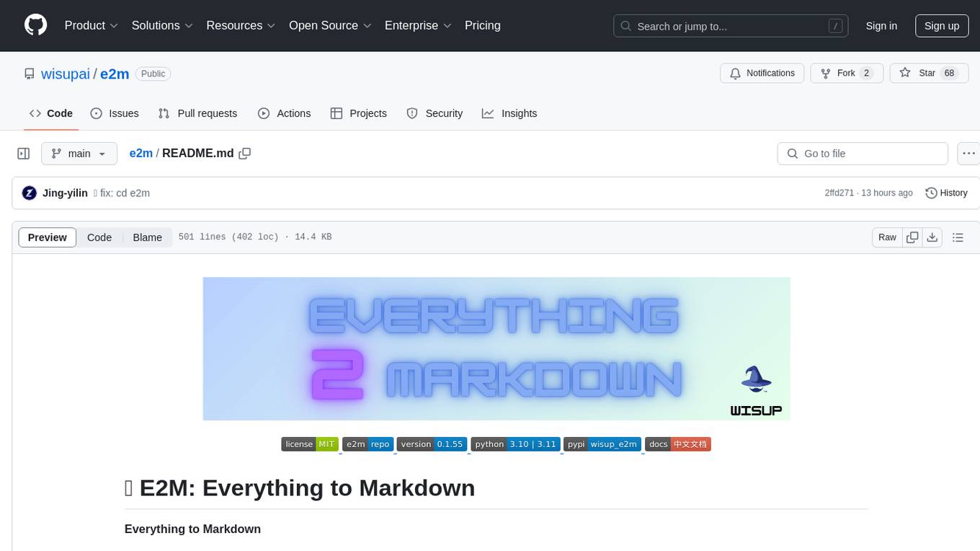The image size is (980, 551).
Task: Click the pypi wisup_e2m badge
Action: 602,444
